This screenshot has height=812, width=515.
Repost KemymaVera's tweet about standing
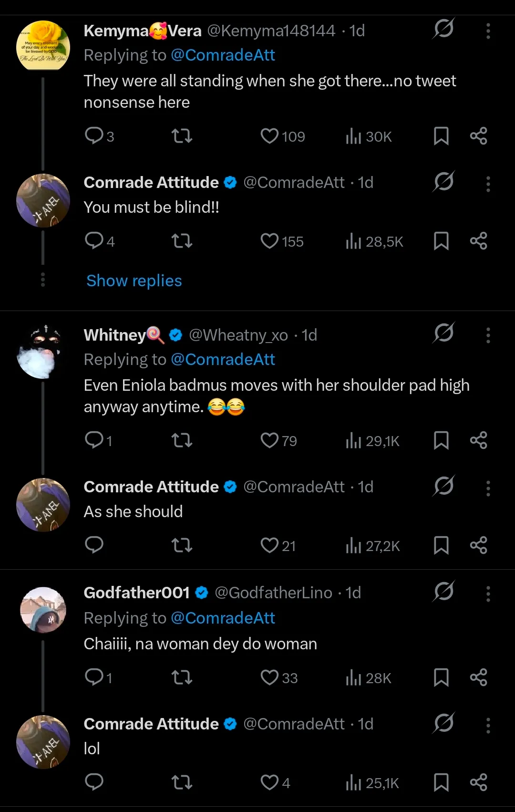[182, 136]
